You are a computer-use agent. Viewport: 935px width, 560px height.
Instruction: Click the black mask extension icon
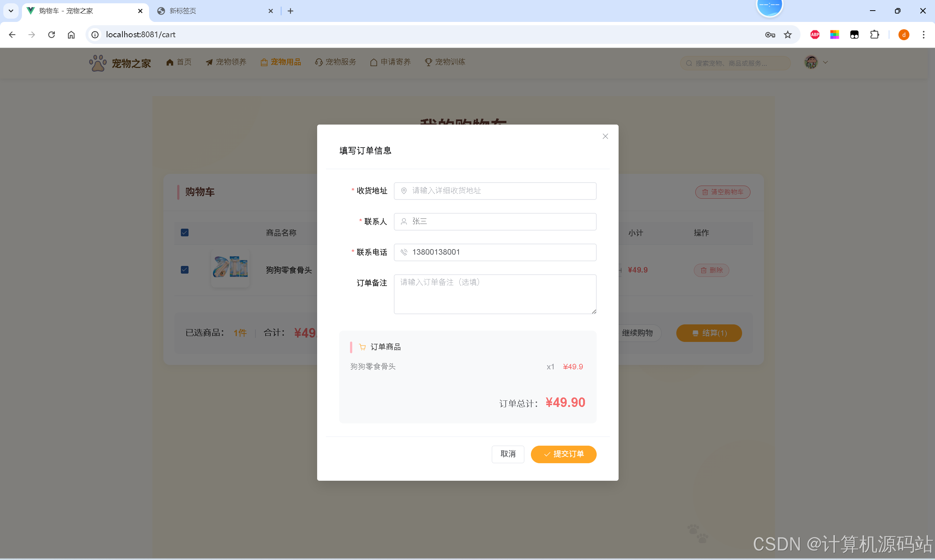pos(854,35)
